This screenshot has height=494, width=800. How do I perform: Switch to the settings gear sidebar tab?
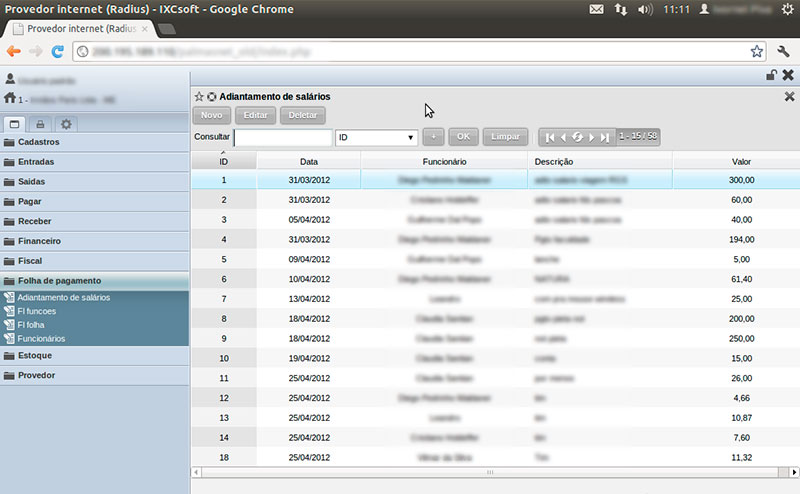coord(66,124)
